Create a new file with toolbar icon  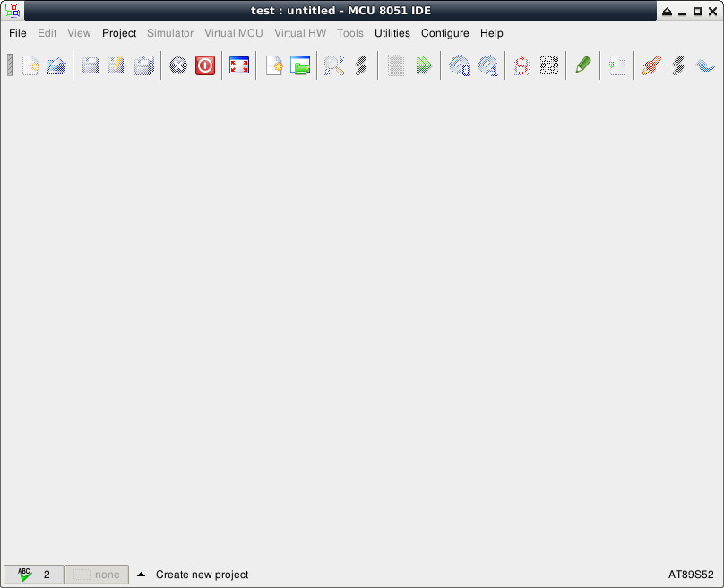[30, 65]
